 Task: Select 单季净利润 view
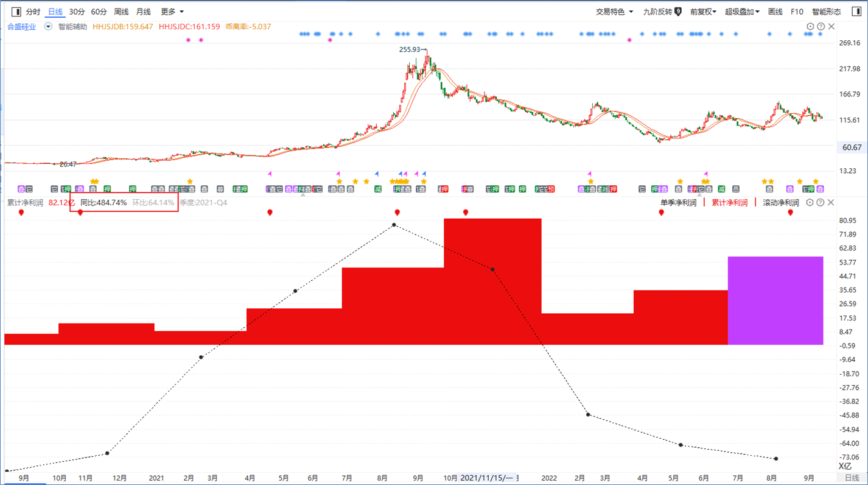pos(678,203)
